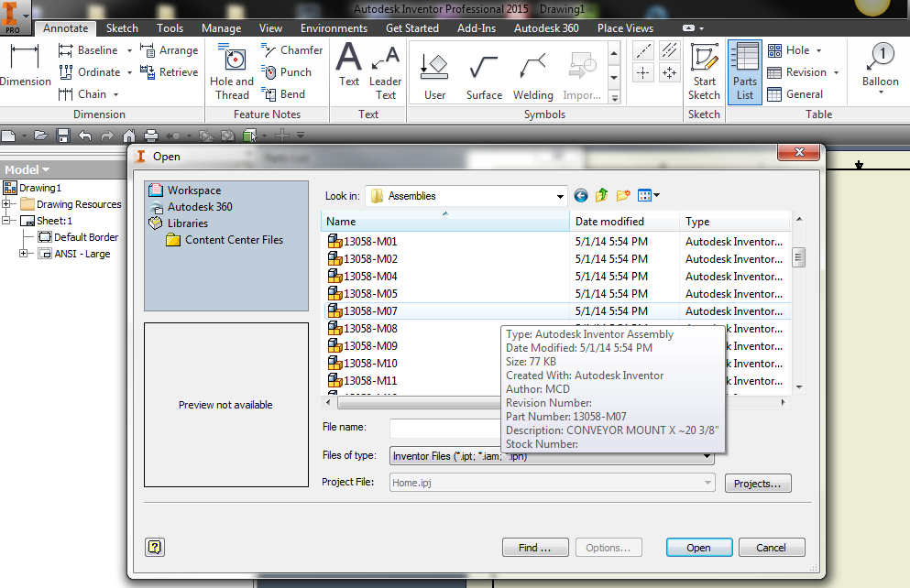
Task: Click the Find button
Action: pos(534,546)
